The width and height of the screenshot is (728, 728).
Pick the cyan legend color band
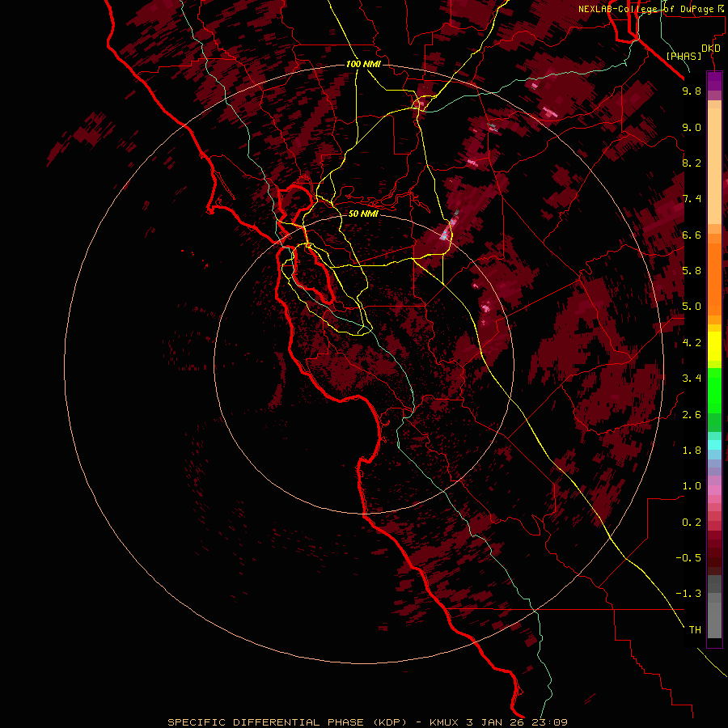click(714, 445)
